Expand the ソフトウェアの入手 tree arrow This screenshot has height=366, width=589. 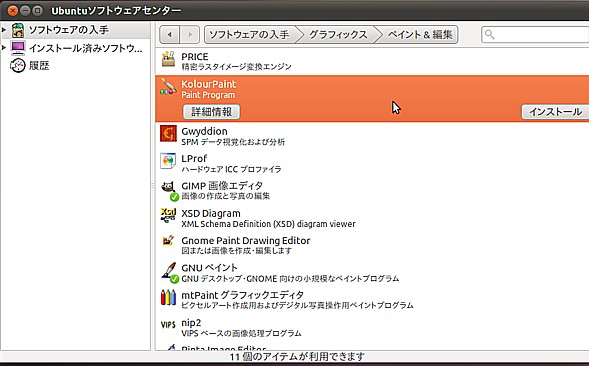point(4,29)
